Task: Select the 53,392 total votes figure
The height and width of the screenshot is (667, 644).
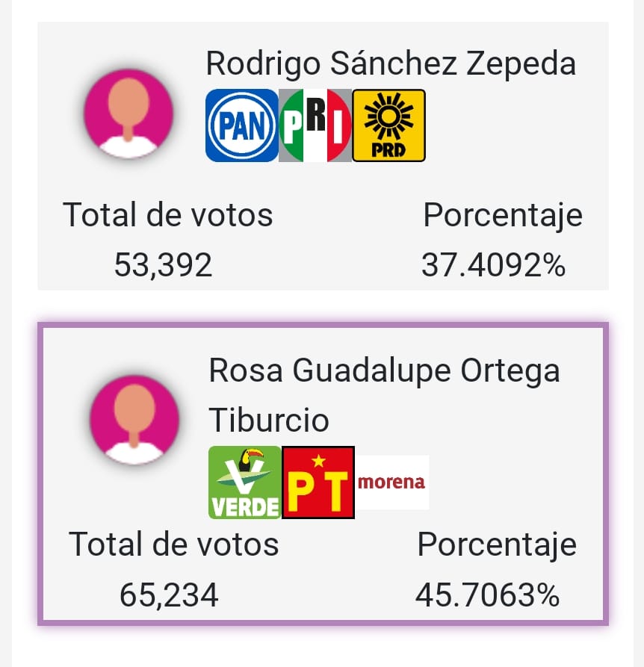Action: point(163,265)
